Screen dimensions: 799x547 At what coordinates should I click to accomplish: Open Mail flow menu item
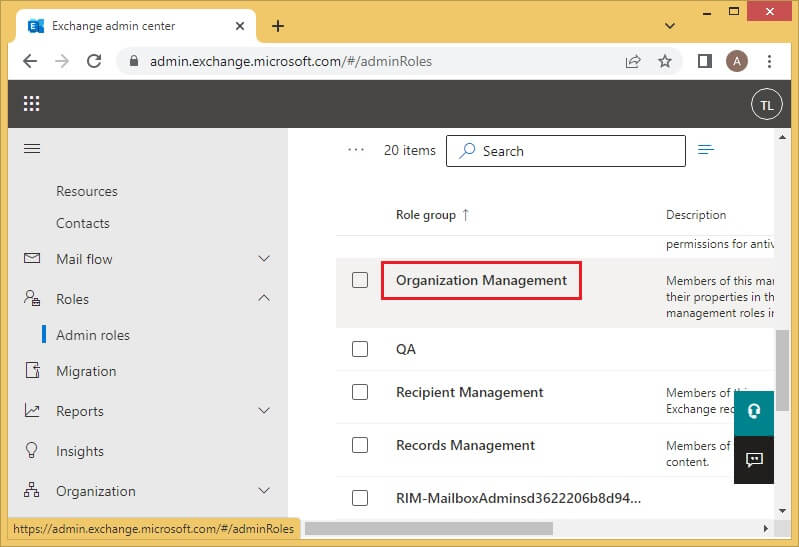click(84, 259)
